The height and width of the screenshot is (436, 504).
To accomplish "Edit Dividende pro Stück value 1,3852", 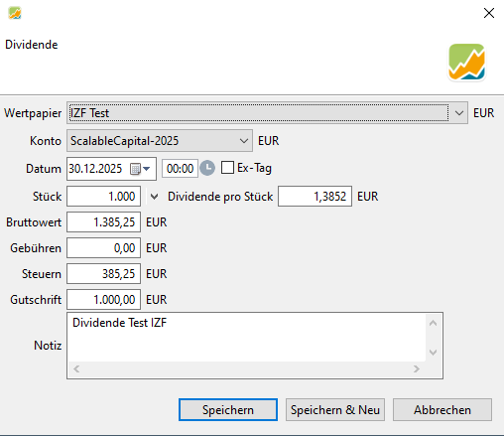I will [x=315, y=197].
